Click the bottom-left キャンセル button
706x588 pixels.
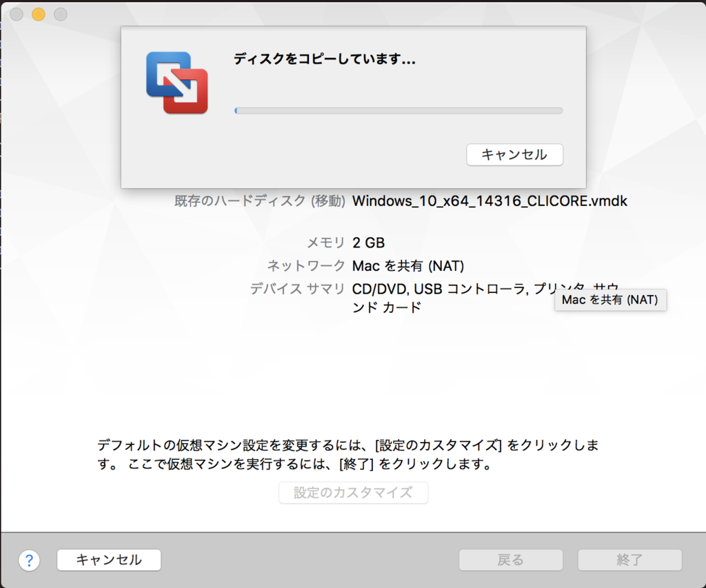point(109,560)
